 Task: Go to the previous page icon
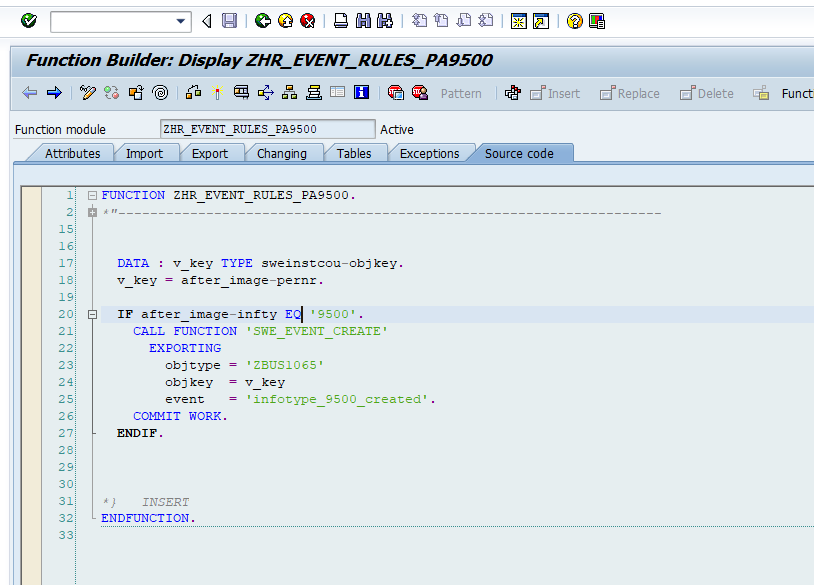tap(441, 21)
